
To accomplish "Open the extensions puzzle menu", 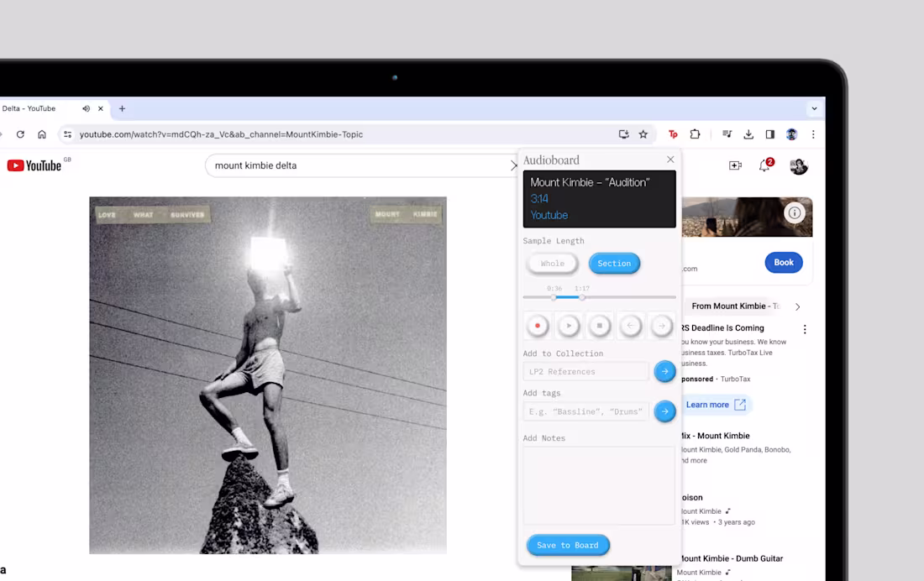I will tap(695, 134).
